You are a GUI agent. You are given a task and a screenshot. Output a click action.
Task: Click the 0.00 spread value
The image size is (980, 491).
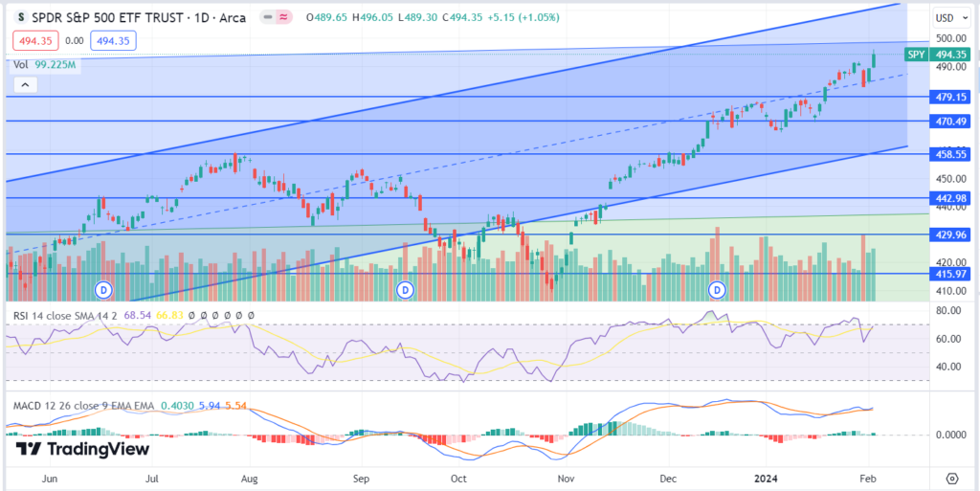[x=75, y=41]
